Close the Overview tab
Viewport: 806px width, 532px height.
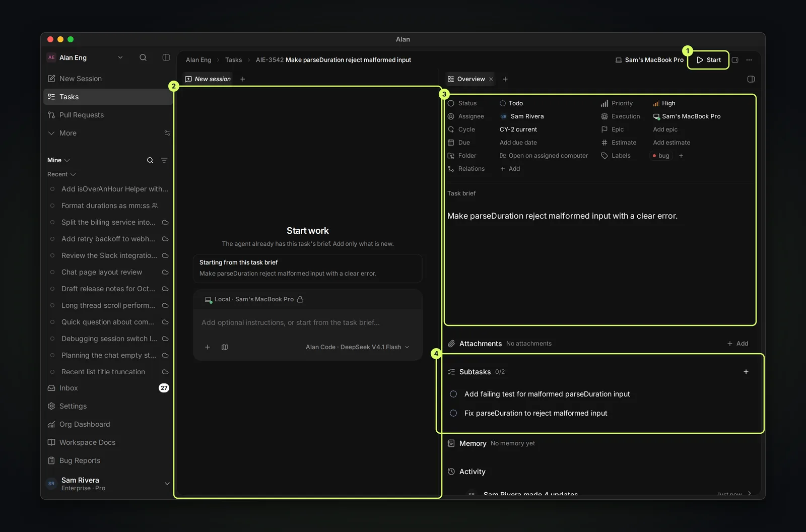point(491,79)
